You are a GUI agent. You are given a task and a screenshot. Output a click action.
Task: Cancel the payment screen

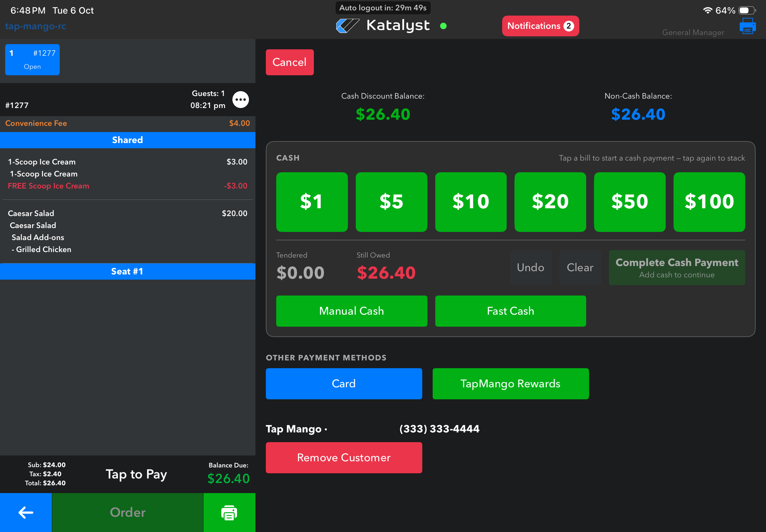[290, 62]
